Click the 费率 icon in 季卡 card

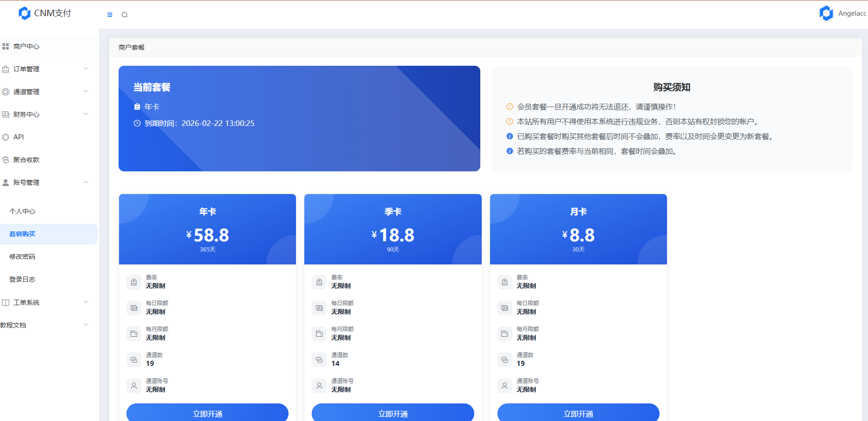coord(319,282)
